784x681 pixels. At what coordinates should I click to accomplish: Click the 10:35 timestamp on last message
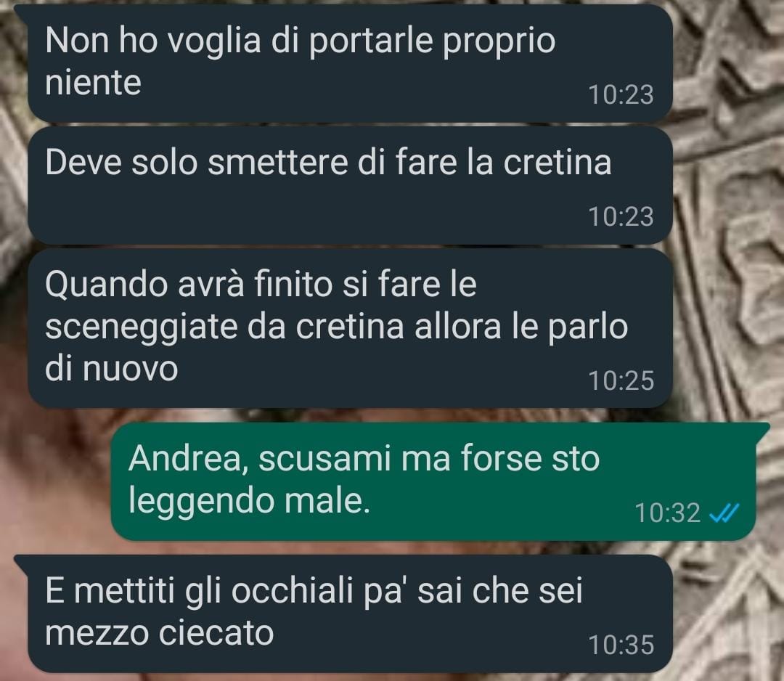click(x=621, y=645)
